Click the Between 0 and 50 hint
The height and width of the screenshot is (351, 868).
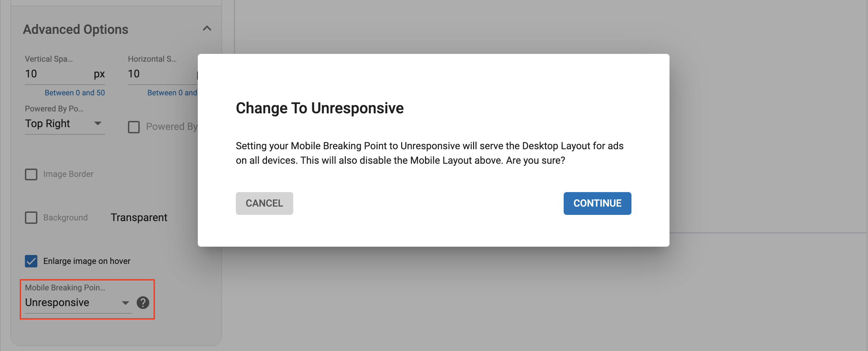[75, 92]
